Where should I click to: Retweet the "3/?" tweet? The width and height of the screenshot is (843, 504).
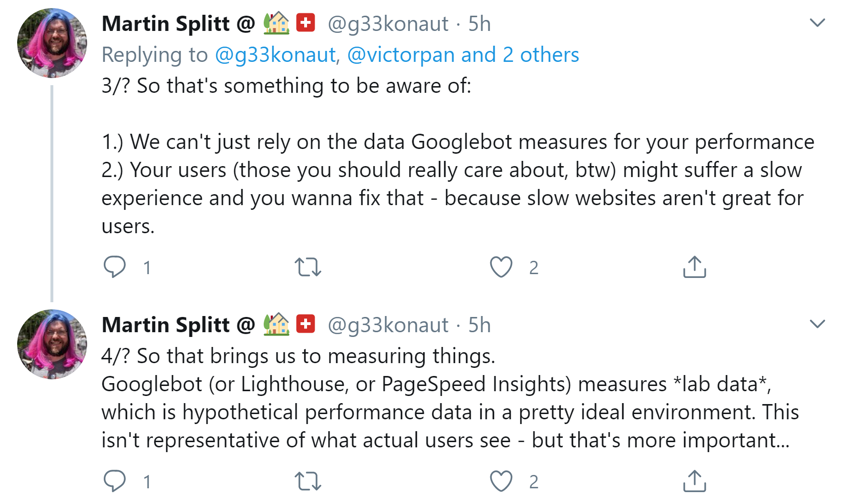pyautogui.click(x=307, y=267)
